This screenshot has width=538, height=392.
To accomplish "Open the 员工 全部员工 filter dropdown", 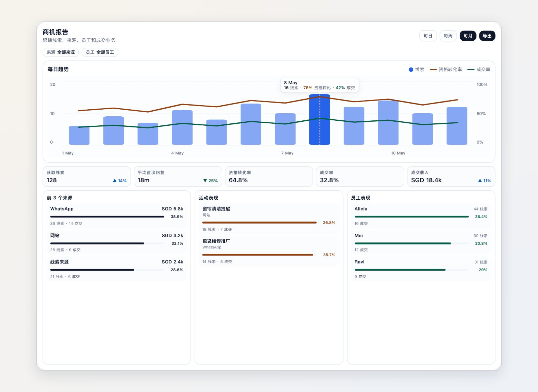I will click(100, 52).
